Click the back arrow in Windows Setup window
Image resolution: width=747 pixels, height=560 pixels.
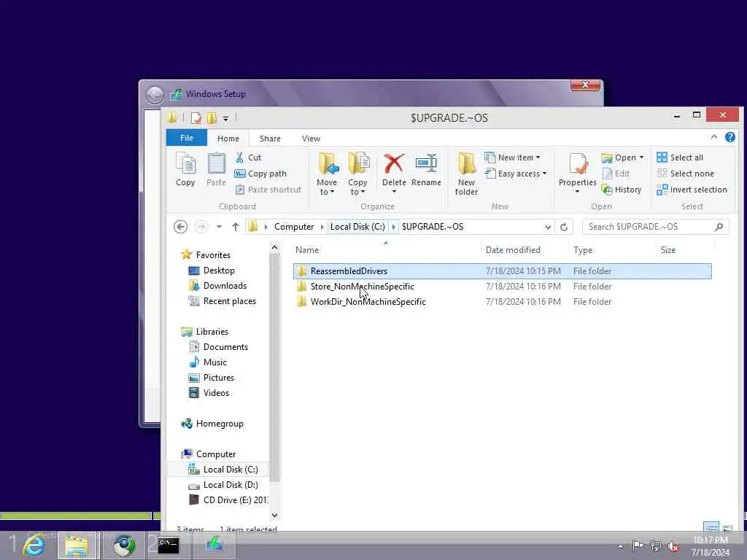[x=155, y=95]
